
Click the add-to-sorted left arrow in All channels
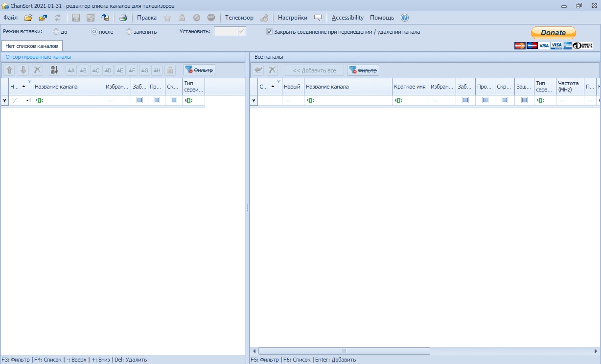tap(258, 70)
